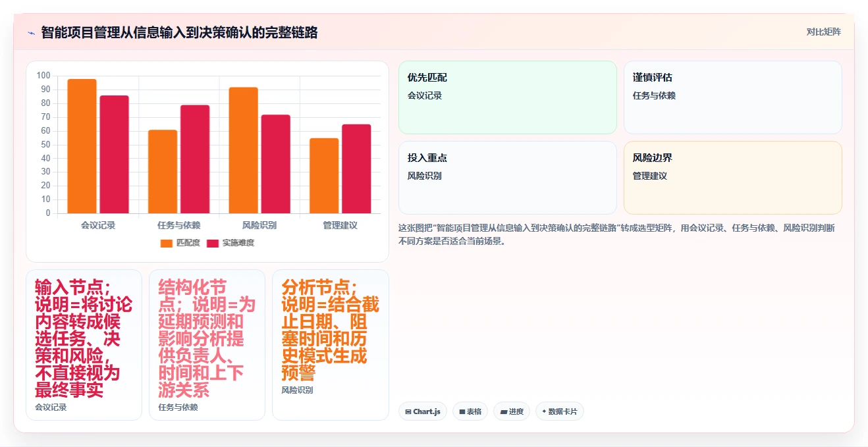Click the 风险识别 caption under 分析节点
The image size is (868, 447).
point(297,390)
